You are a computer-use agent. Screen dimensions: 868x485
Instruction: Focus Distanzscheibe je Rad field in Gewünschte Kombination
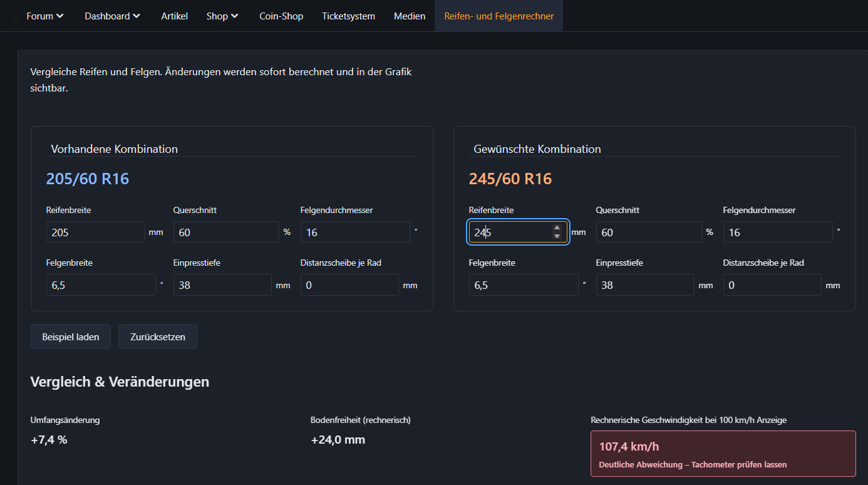(x=772, y=284)
